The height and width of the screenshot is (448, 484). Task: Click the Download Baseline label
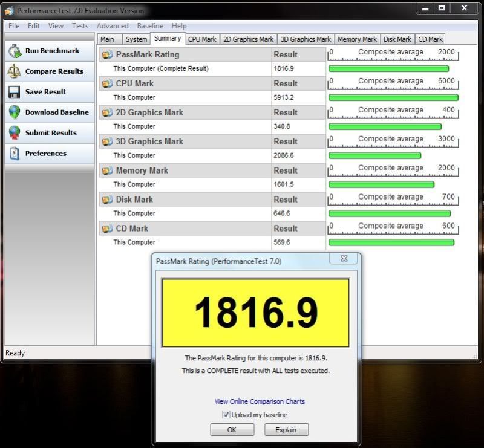[x=57, y=112]
